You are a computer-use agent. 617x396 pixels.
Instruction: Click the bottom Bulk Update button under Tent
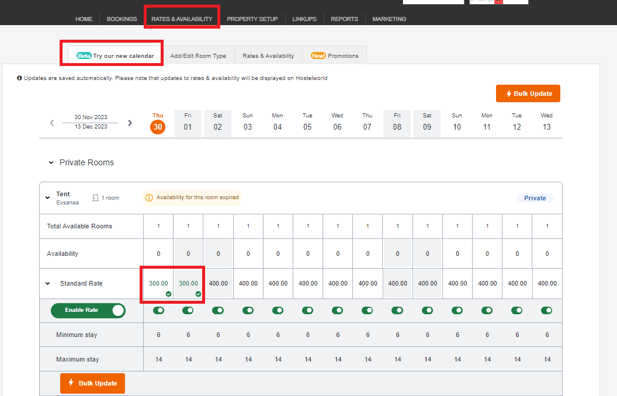(92, 383)
